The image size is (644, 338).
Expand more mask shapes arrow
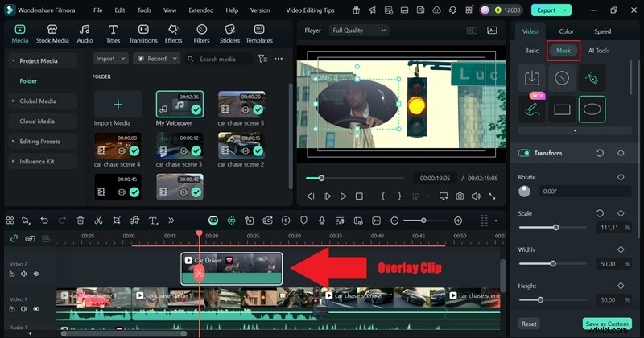tap(575, 130)
